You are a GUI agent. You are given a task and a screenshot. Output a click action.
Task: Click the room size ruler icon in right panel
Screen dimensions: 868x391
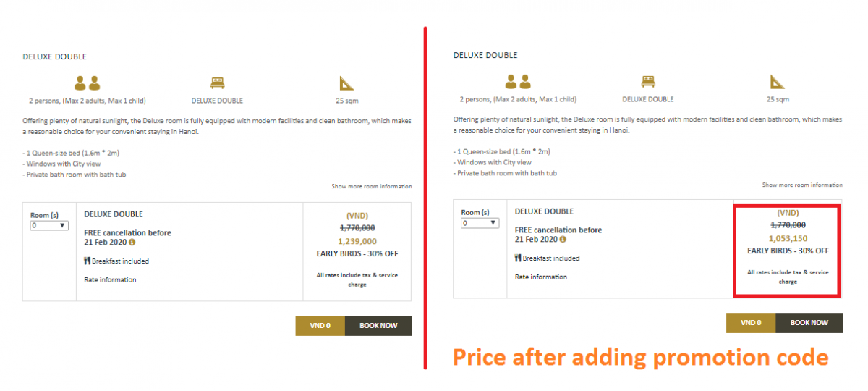click(778, 81)
